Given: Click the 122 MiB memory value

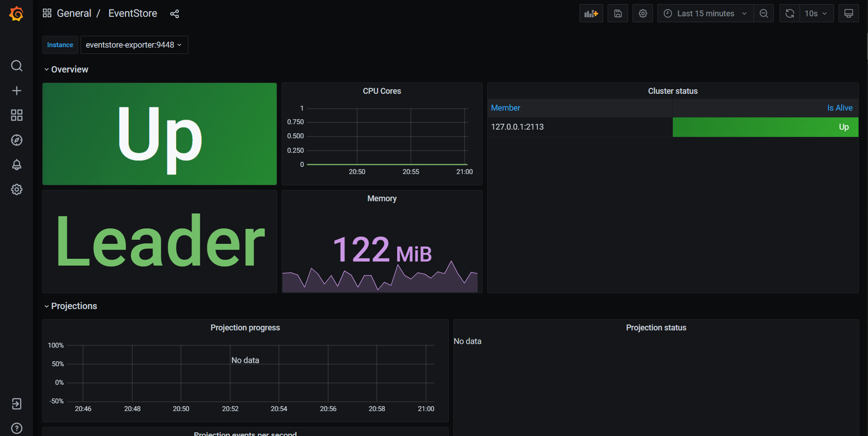Looking at the screenshot, I should pos(382,250).
